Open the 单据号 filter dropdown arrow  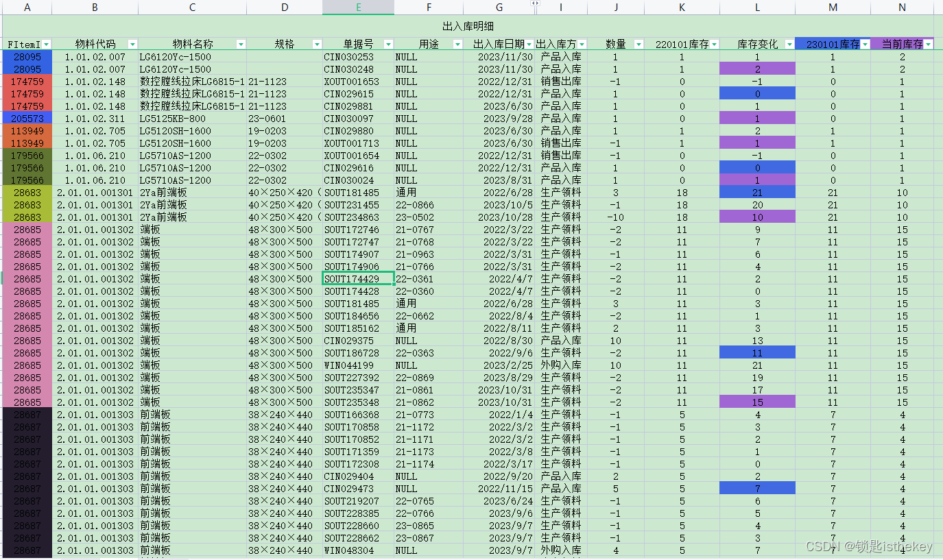(388, 44)
